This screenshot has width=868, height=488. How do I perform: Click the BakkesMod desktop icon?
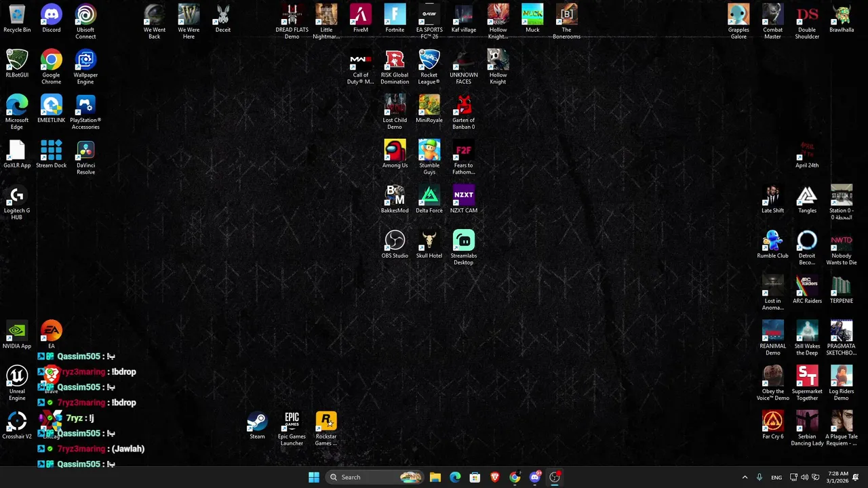395,199
